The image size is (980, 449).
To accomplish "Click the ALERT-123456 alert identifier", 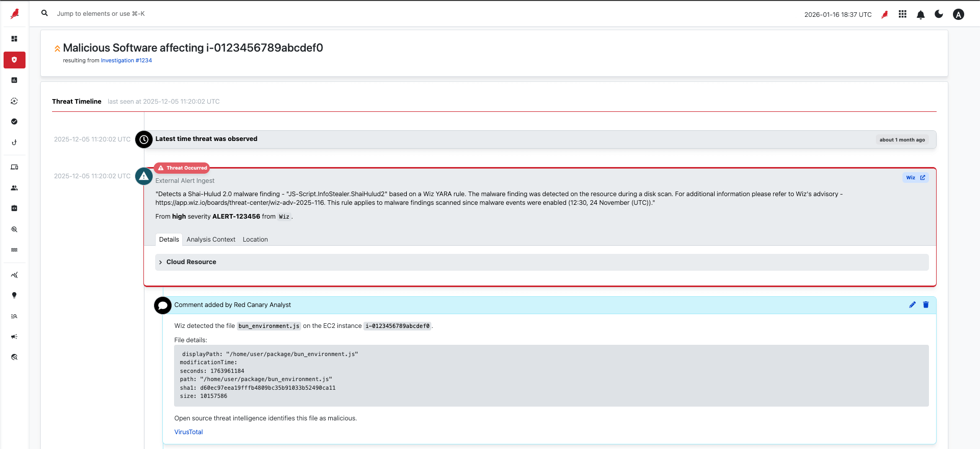I will (x=236, y=217).
